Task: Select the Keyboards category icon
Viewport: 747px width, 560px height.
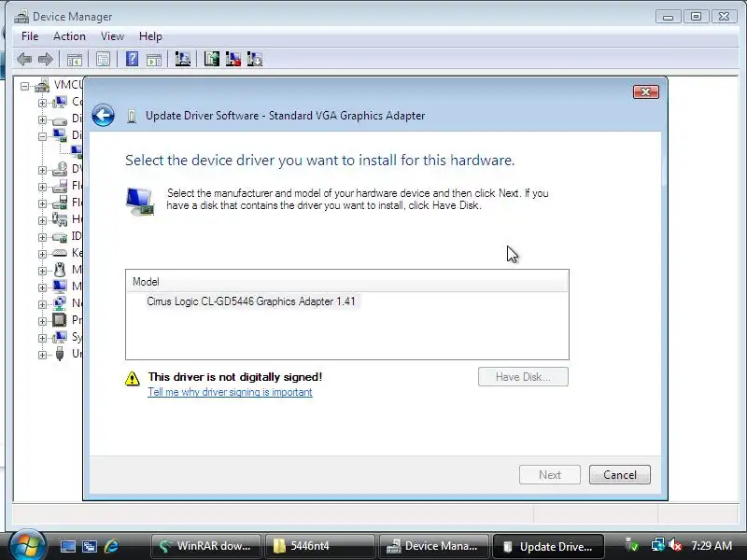Action: [60, 253]
